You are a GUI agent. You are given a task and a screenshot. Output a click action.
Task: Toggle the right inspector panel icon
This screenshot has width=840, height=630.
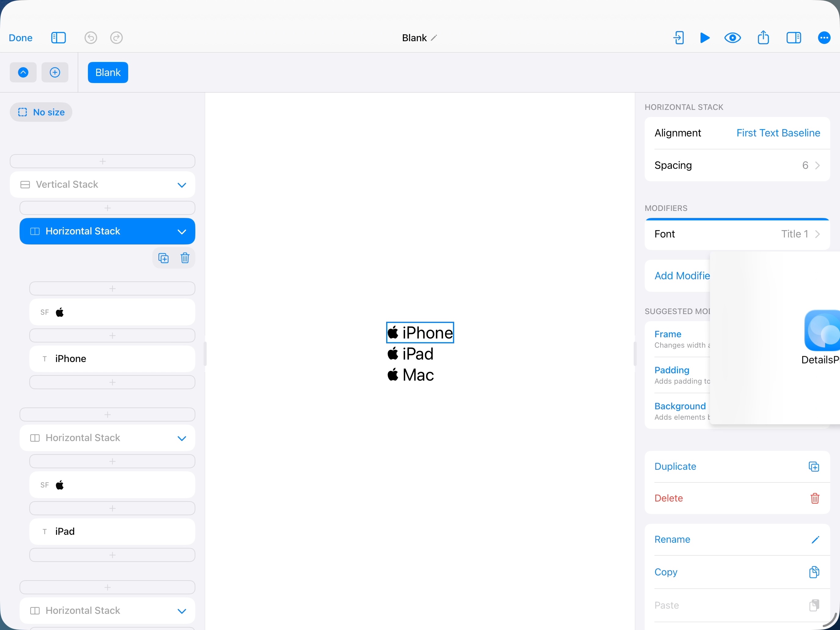[x=794, y=38]
